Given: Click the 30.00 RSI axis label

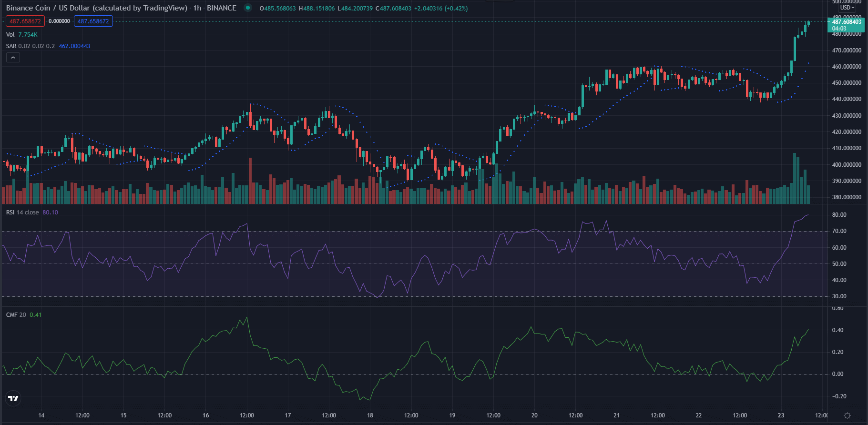Looking at the screenshot, I should [839, 296].
